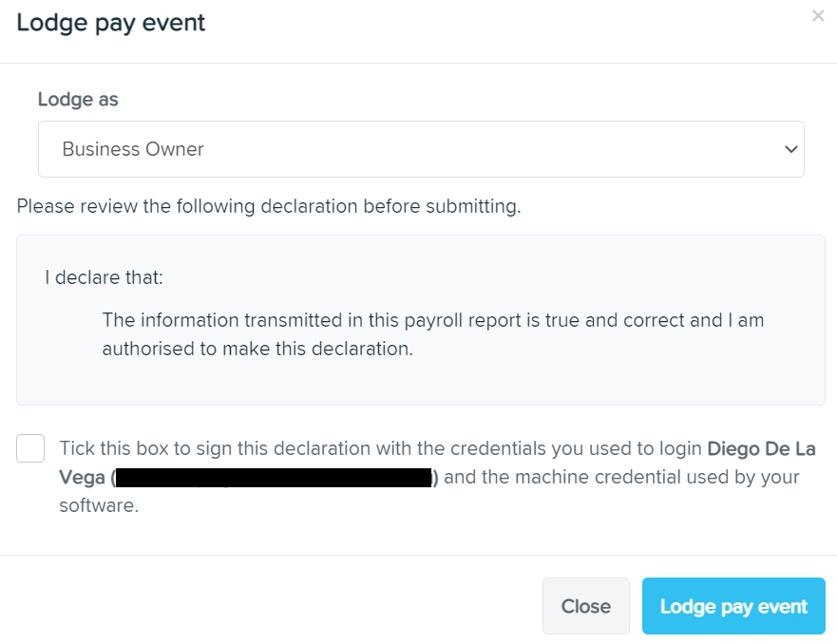837x644 pixels.
Task: Click the downward arrow inside the selector
Action: 789,148
